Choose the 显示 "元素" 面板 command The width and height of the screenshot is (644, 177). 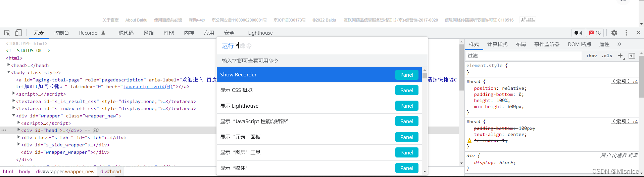point(319,137)
